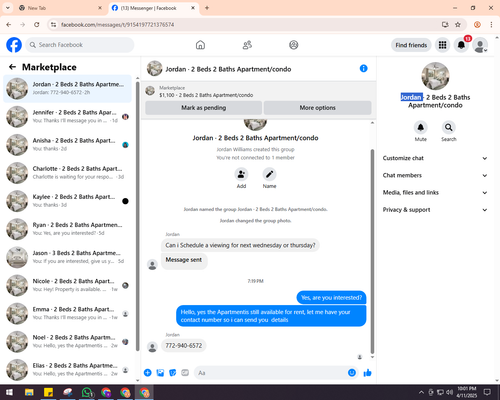
Task: Open taskbar clock showing 10:01 PM
Action: (x=467, y=392)
